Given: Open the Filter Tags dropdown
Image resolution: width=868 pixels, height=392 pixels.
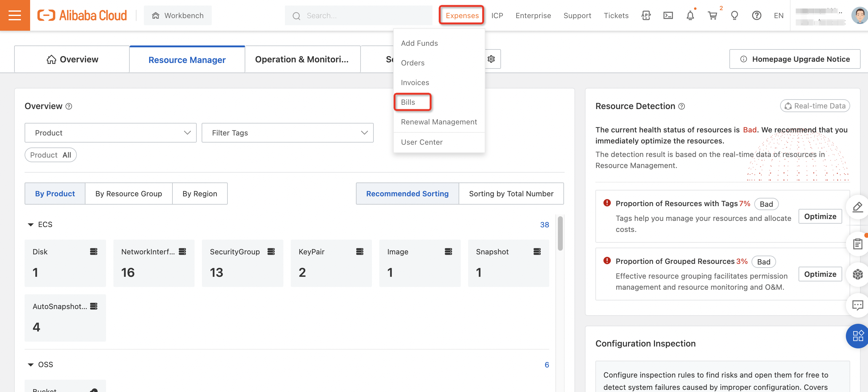Looking at the screenshot, I should [287, 133].
